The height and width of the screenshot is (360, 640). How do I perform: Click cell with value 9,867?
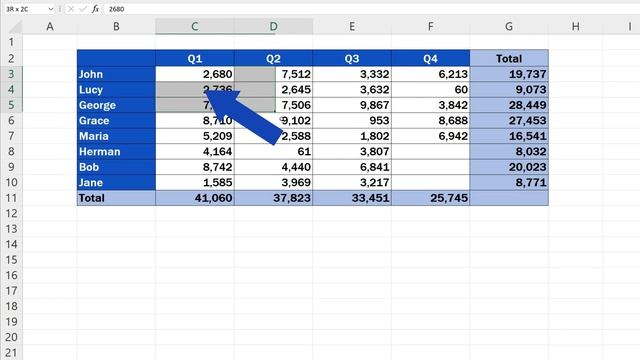(352, 105)
